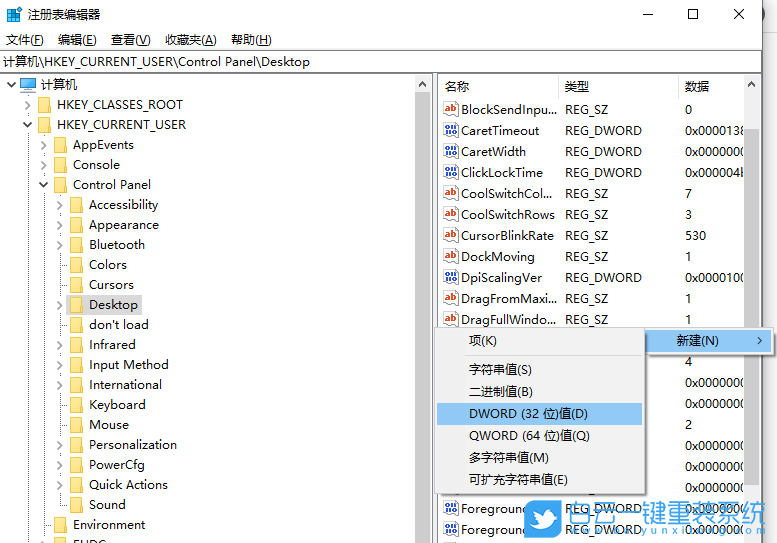Viewport: 777px width, 543px height.
Task: Click the string icon of DockMoving
Action: click(450, 256)
